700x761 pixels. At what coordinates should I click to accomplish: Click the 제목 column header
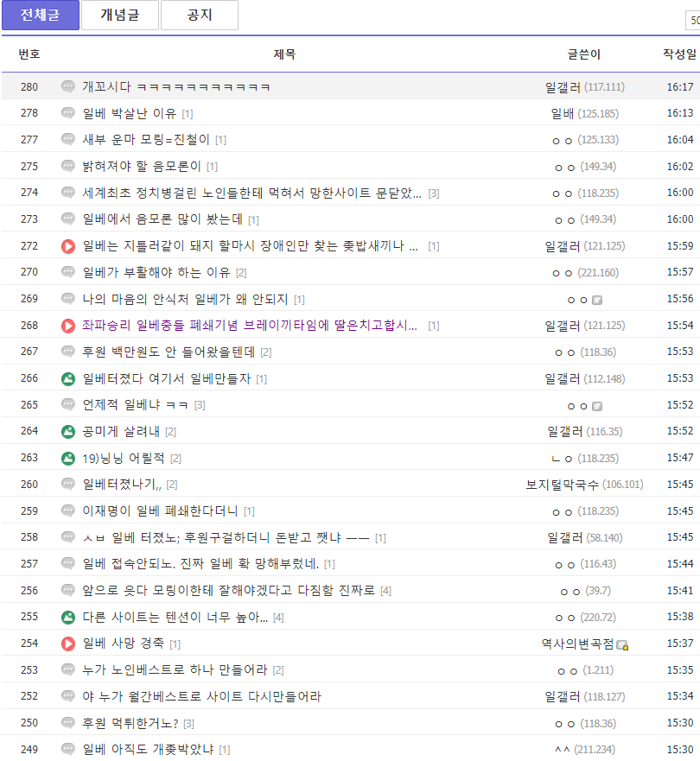coord(284,54)
